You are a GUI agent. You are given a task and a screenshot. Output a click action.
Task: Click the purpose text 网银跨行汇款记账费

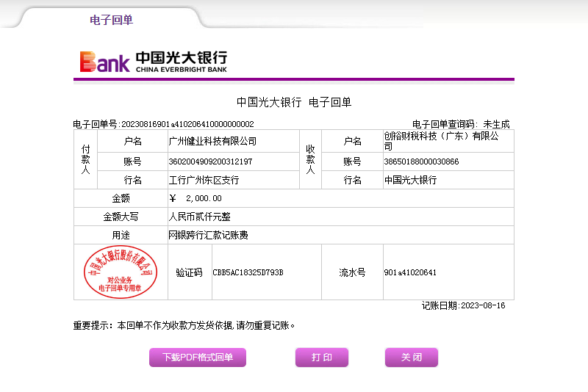pyautogui.click(x=208, y=235)
